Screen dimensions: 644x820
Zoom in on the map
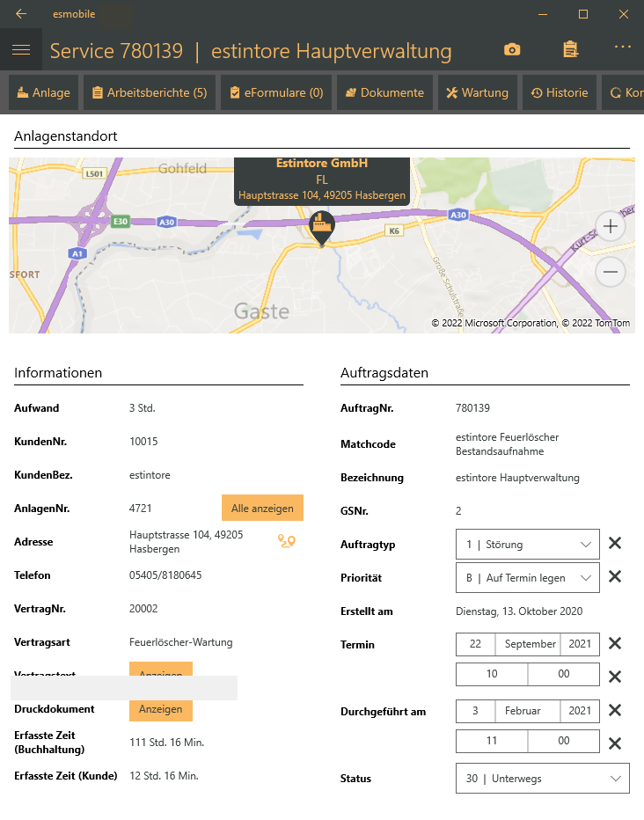click(x=611, y=226)
